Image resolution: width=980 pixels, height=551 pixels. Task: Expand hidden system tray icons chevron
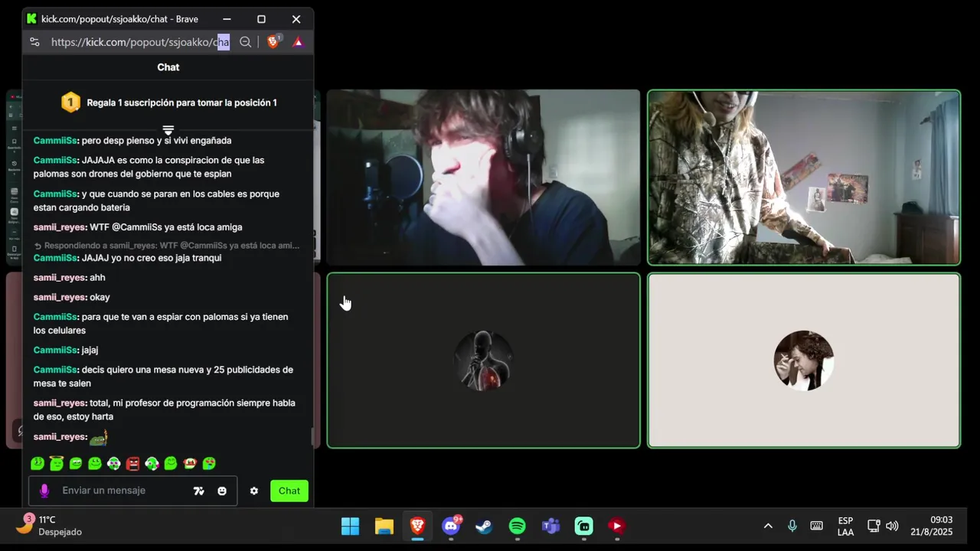click(x=768, y=527)
